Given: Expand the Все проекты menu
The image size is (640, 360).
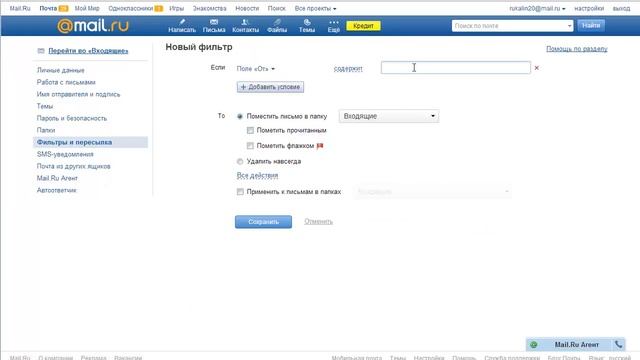Looking at the screenshot, I should 315,8.
